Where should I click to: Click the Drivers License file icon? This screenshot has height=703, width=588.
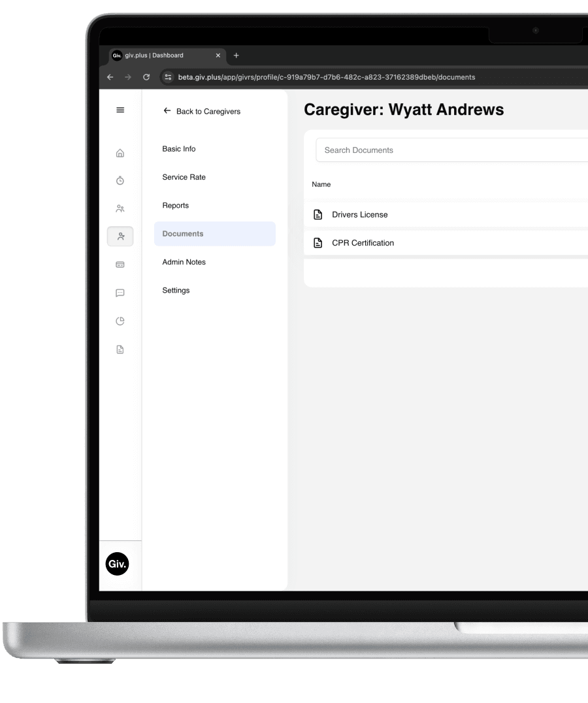(318, 214)
